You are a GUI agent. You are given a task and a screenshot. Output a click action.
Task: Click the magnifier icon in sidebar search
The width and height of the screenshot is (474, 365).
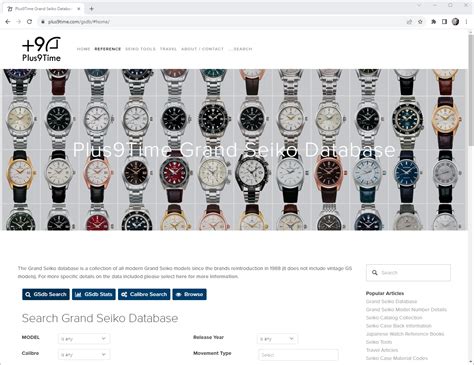[x=375, y=273]
